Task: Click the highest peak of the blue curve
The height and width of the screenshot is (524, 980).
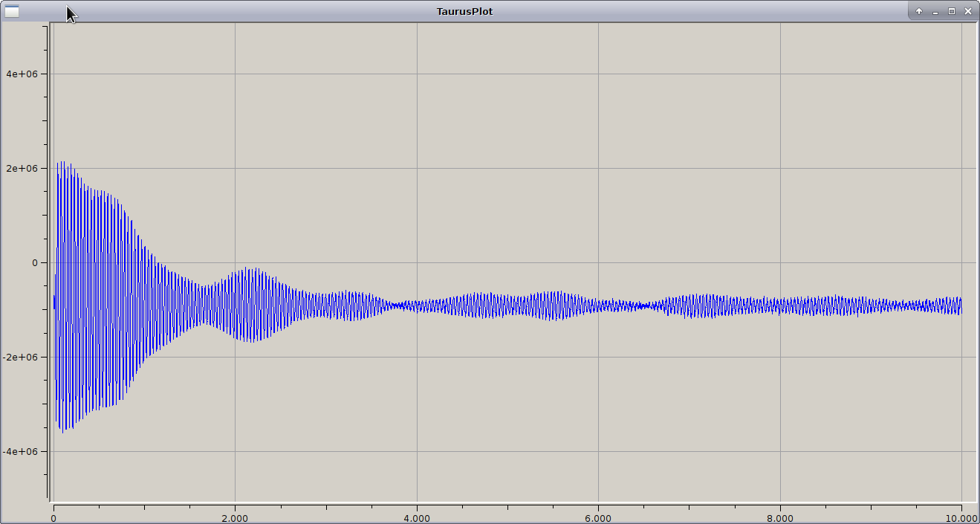Action: pyautogui.click(x=63, y=162)
